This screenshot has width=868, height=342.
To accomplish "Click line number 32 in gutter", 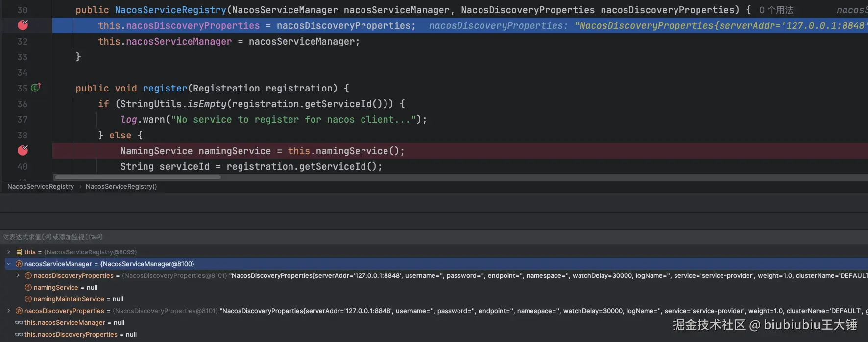I will (23, 42).
